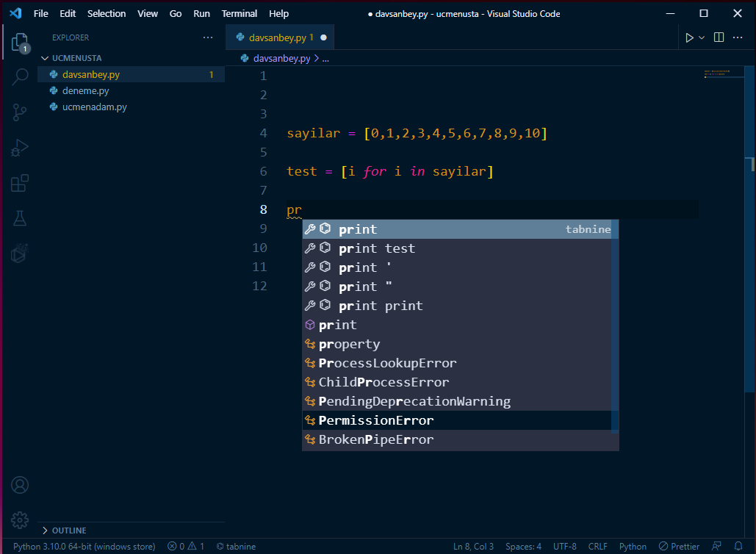This screenshot has width=756, height=554.
Task: Open the Go menu
Action: [176, 13]
